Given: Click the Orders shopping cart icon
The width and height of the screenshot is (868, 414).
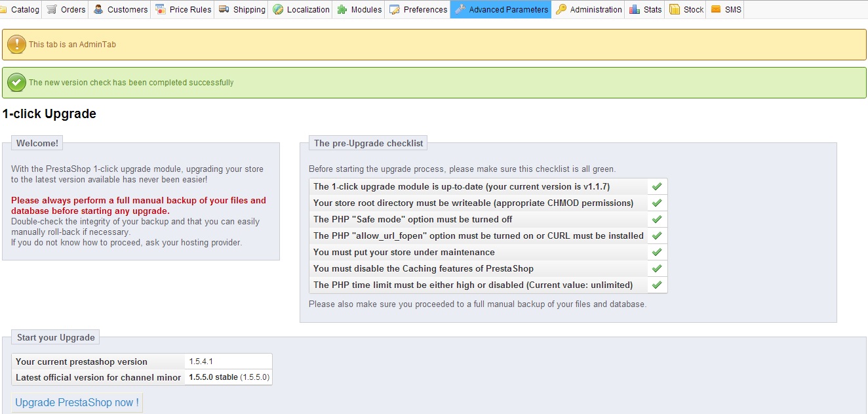Looking at the screenshot, I should [52, 9].
